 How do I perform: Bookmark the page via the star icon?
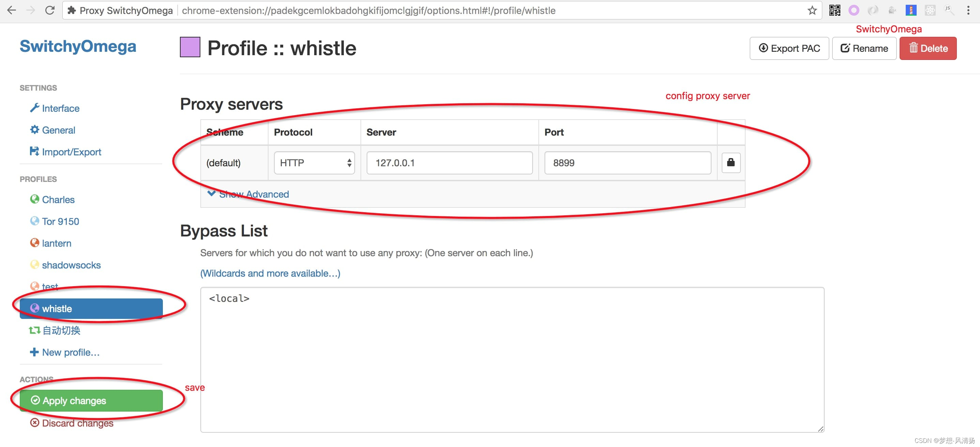(x=812, y=10)
